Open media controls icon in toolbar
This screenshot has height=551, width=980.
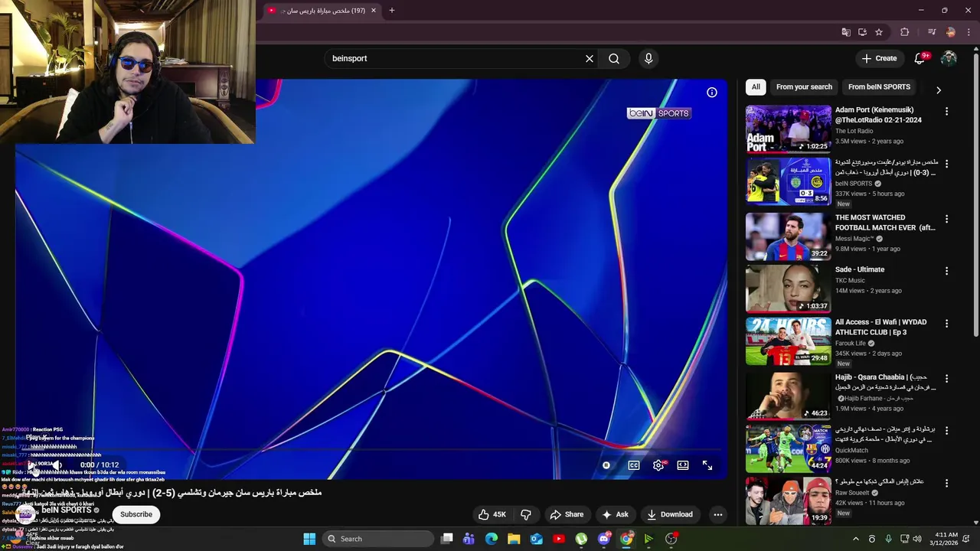tap(932, 32)
